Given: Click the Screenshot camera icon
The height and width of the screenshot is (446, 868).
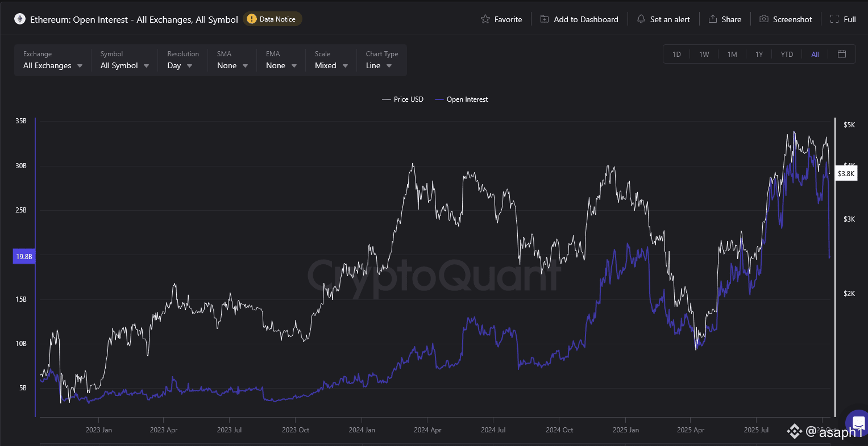Looking at the screenshot, I should pyautogui.click(x=764, y=19).
